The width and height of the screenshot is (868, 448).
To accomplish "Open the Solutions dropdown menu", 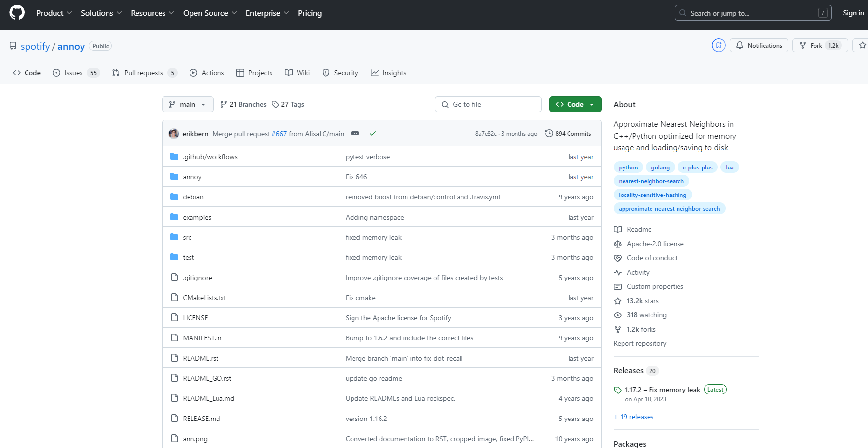I will (101, 13).
